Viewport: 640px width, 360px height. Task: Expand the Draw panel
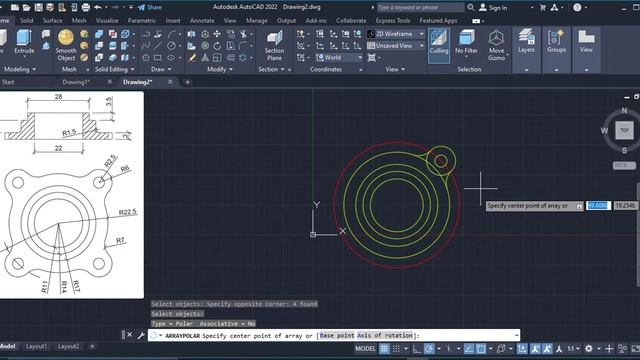pos(161,69)
